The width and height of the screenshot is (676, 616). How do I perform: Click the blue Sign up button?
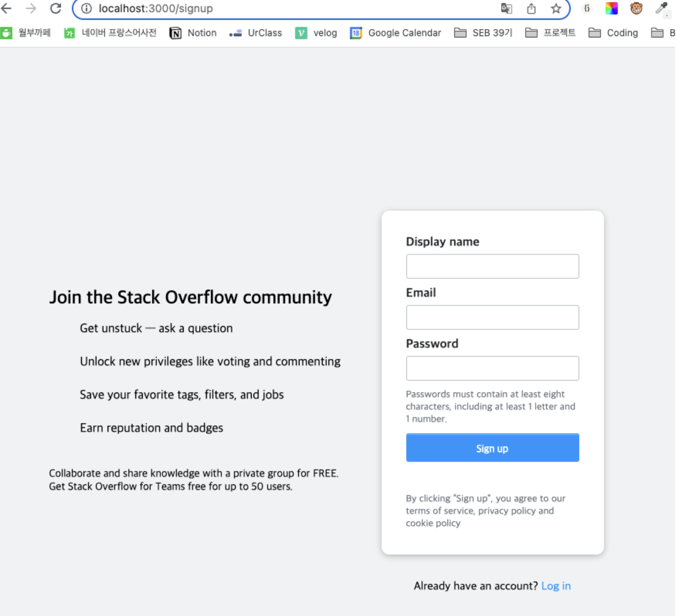coord(492,447)
